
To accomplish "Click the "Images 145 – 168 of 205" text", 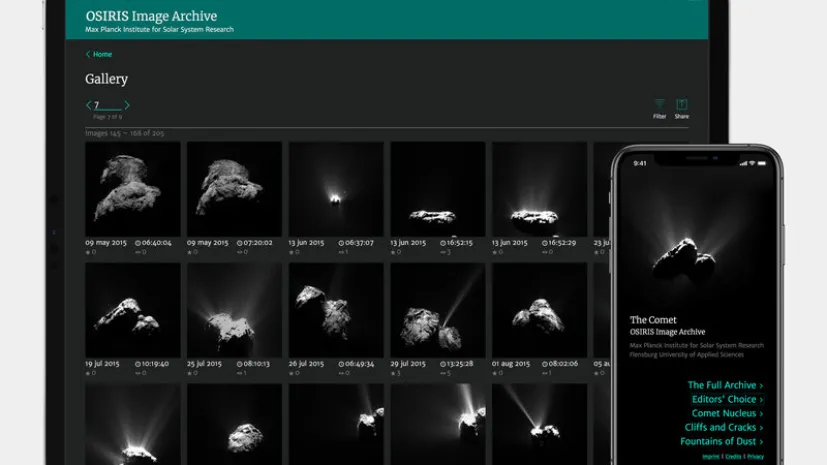I will point(124,133).
